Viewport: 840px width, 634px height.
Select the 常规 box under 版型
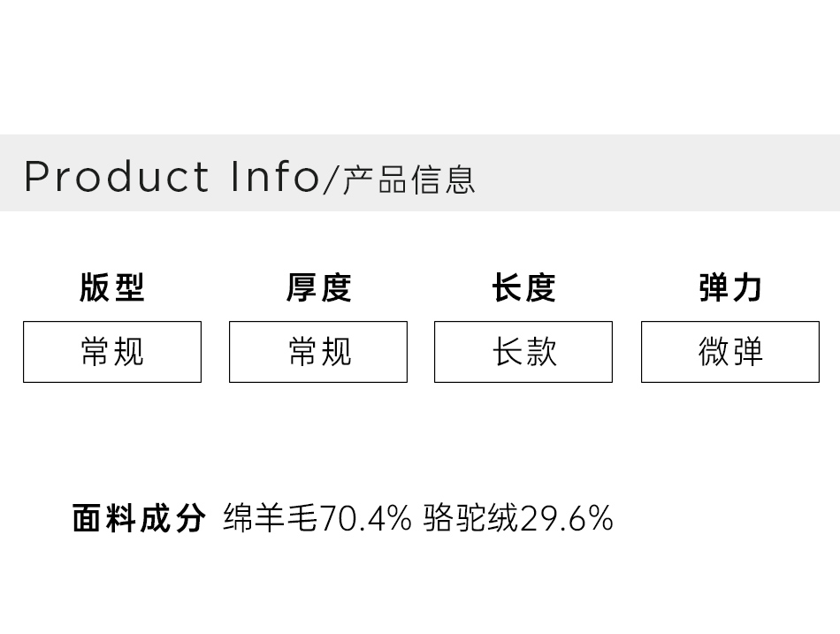112,352
